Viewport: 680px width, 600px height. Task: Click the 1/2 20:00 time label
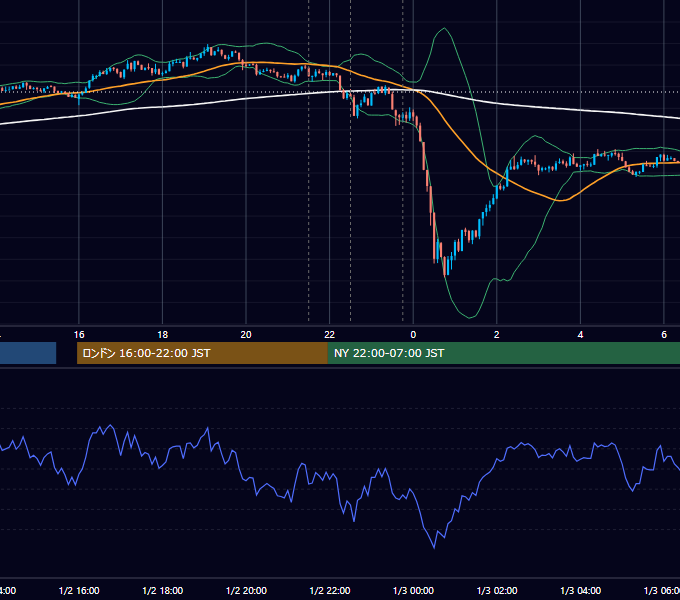[246, 590]
